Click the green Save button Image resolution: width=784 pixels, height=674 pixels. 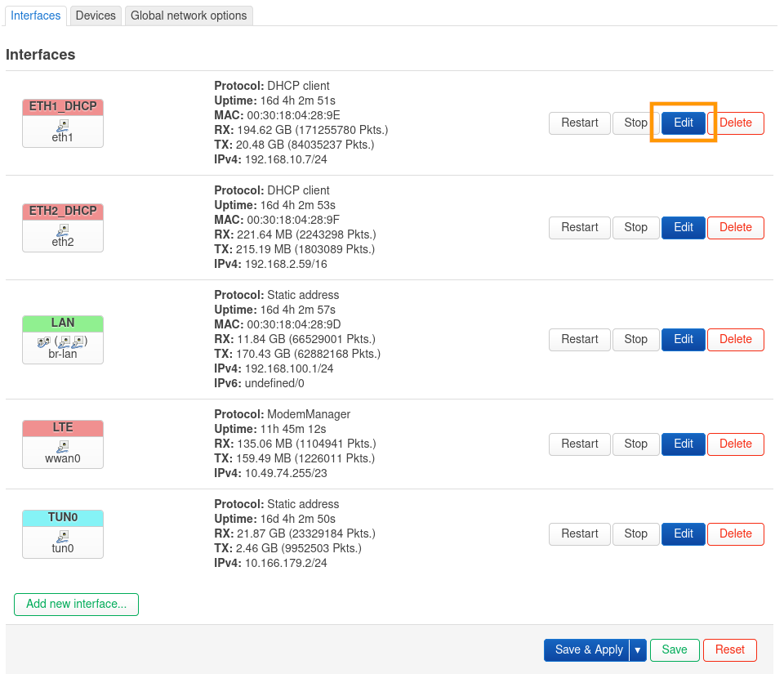coord(675,650)
